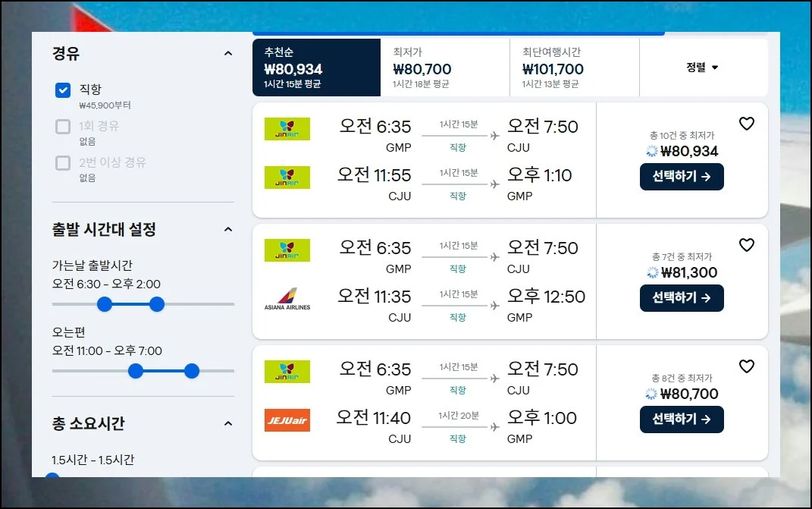Favorite the ₩81,300 flight with heart icon

[x=746, y=245]
